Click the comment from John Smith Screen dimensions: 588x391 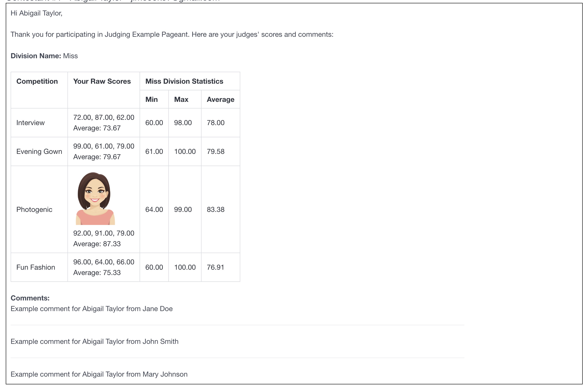pos(94,341)
